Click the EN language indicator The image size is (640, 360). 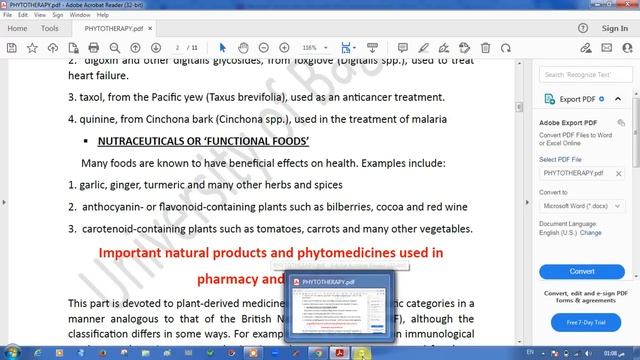[x=530, y=352]
